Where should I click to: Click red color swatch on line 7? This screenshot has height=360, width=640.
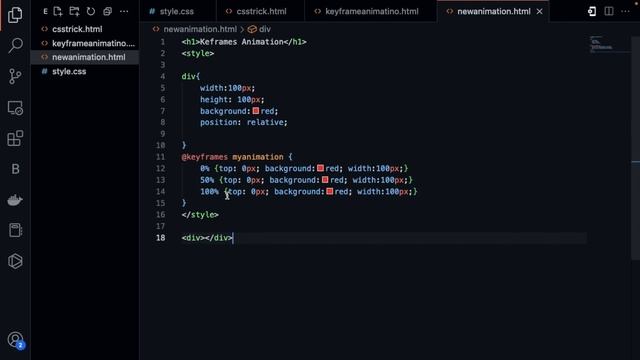(256, 111)
